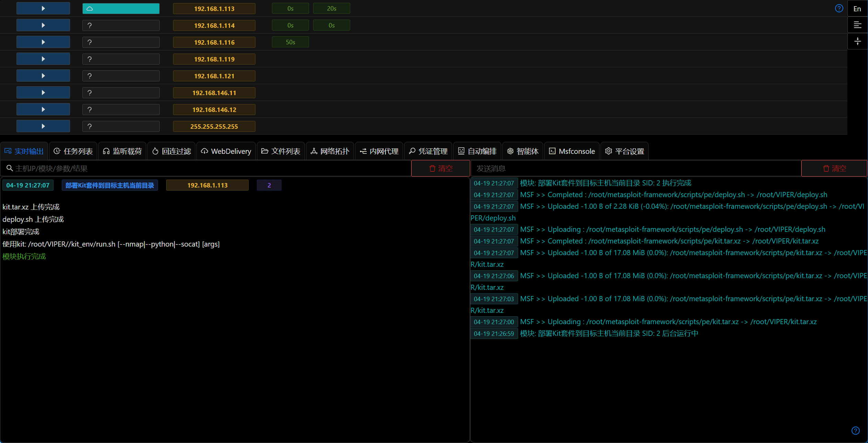Open the 凭证管理 tab

(428, 151)
